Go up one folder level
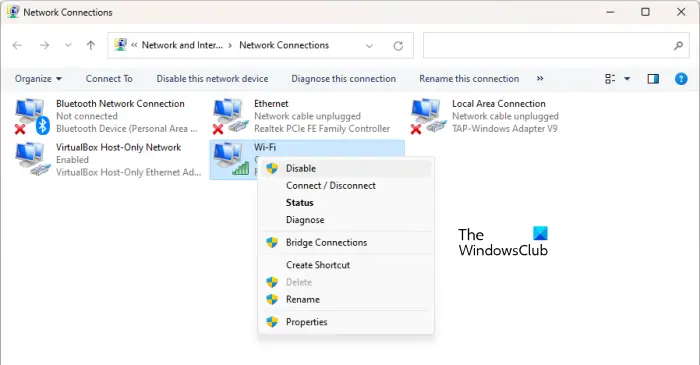Viewport: 700px width, 365px height. pos(91,45)
